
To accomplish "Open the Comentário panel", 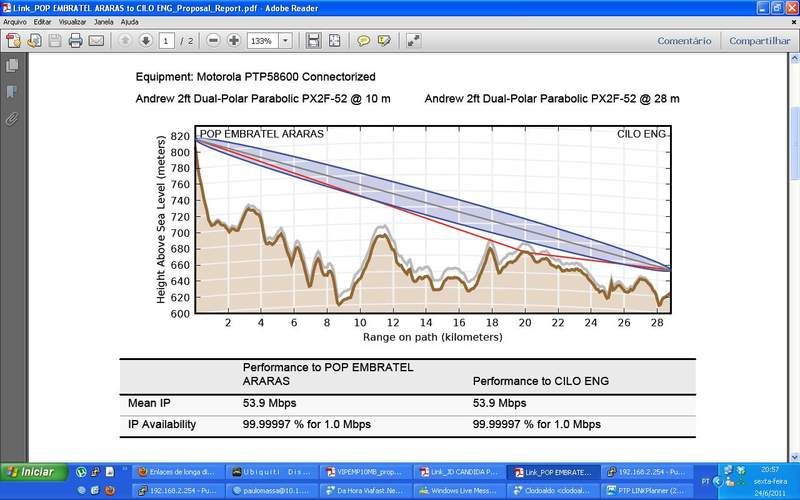I will [684, 41].
